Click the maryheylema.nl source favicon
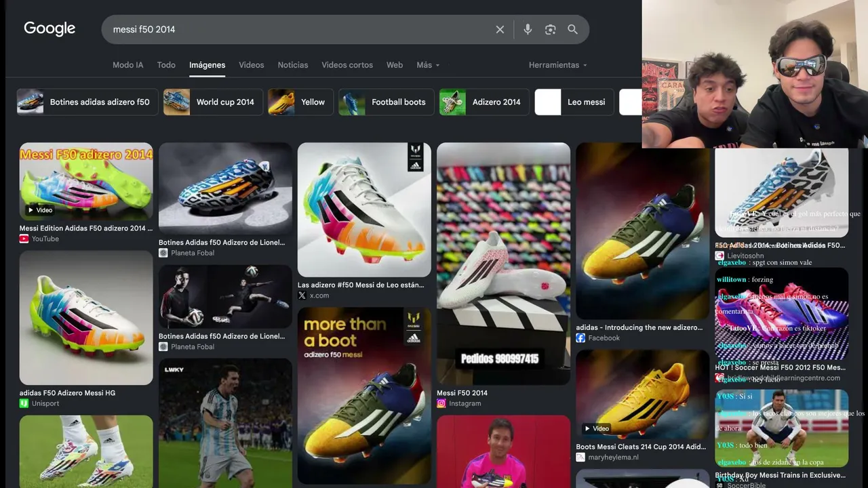This screenshot has width=868, height=488. [x=580, y=457]
